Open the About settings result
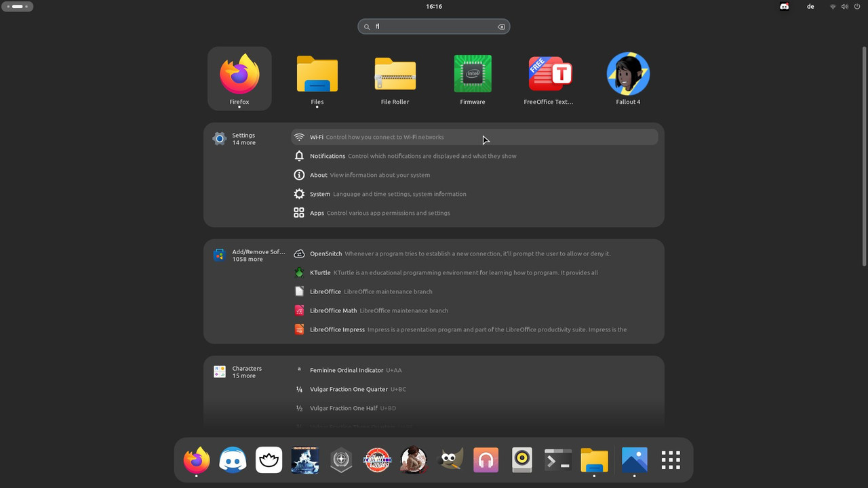Screen dimensions: 868x488 pyautogui.click(x=475, y=175)
